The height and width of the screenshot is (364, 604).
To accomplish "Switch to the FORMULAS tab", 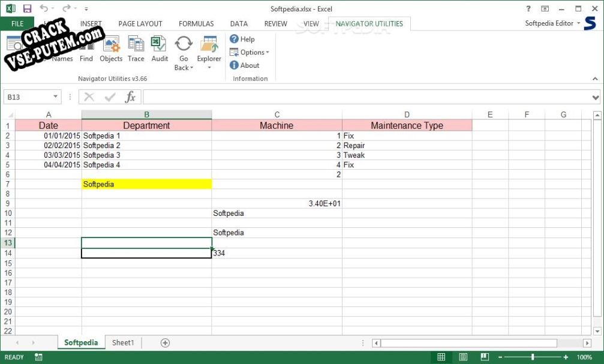I will click(x=196, y=23).
